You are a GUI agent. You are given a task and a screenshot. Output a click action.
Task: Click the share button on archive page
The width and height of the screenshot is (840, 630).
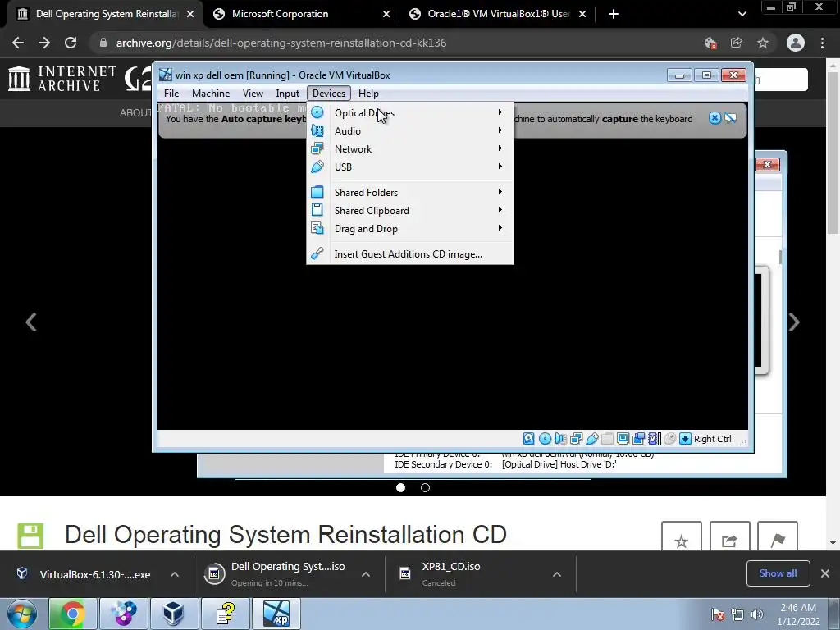[729, 536]
